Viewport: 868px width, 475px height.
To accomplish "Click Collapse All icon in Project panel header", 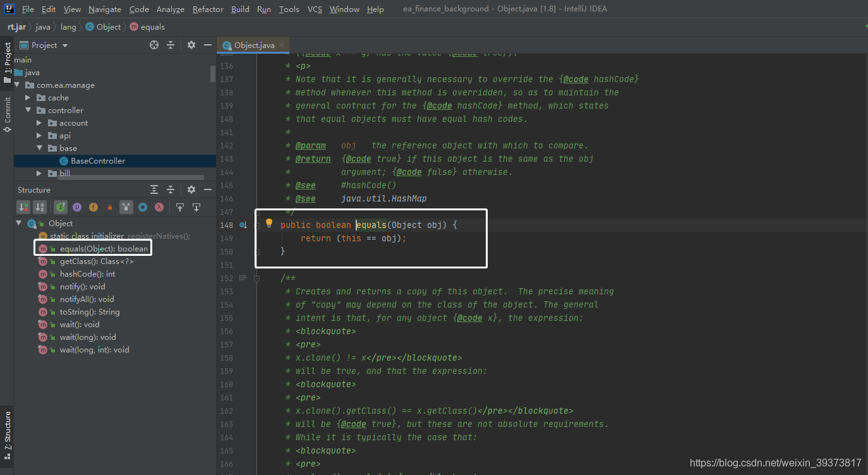I will coord(171,45).
